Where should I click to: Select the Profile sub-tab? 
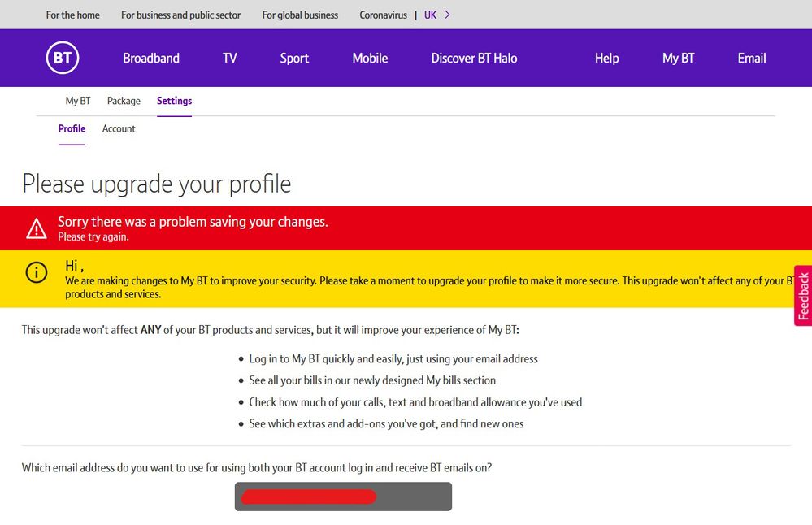coord(72,128)
